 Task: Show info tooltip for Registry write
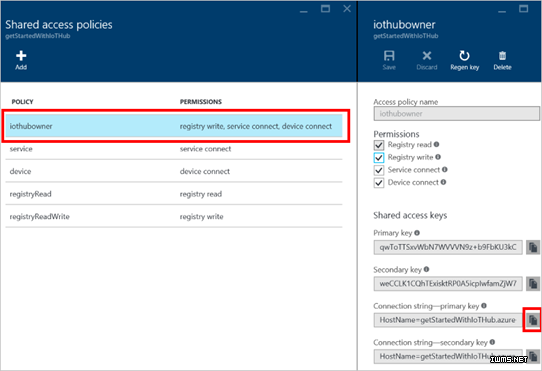(438, 157)
